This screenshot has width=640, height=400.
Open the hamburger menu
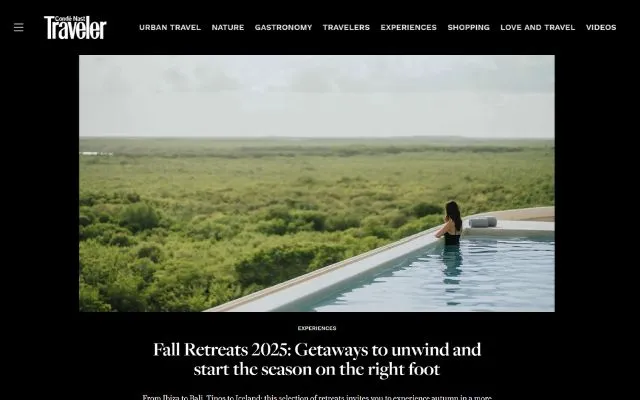pyautogui.click(x=18, y=27)
